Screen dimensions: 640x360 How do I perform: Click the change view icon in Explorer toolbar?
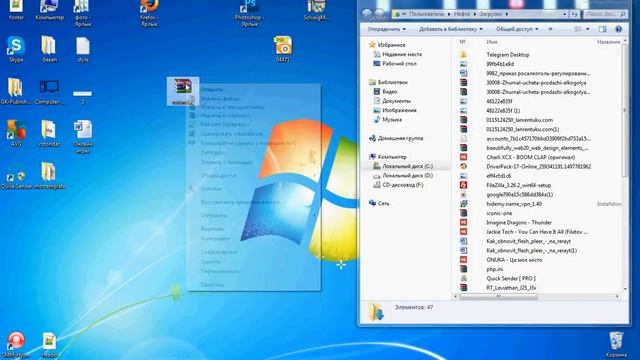pos(578,29)
